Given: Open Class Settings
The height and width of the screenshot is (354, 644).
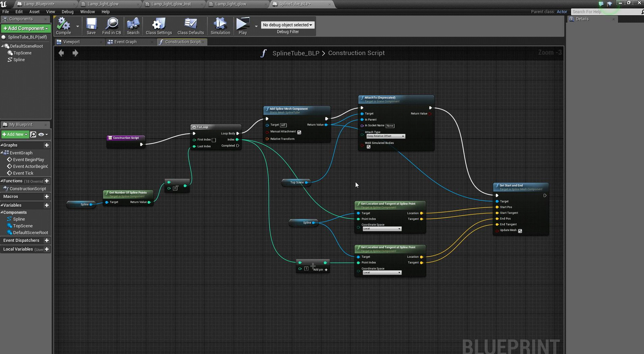Looking at the screenshot, I should pos(159,26).
